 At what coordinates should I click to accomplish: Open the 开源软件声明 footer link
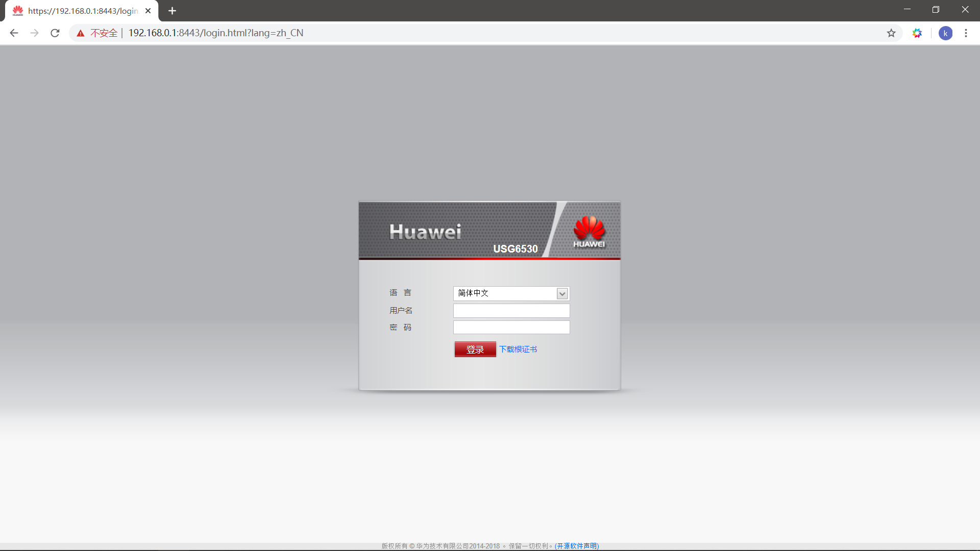577,546
